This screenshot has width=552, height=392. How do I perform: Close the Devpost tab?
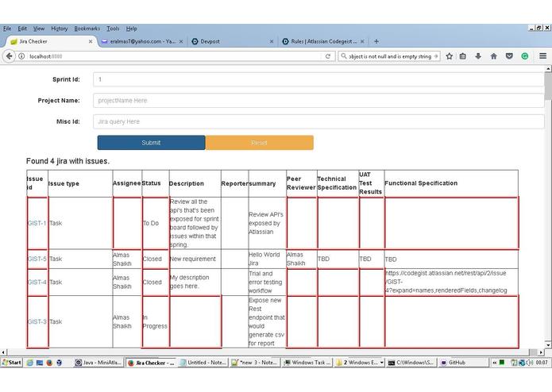pyautogui.click(x=272, y=41)
